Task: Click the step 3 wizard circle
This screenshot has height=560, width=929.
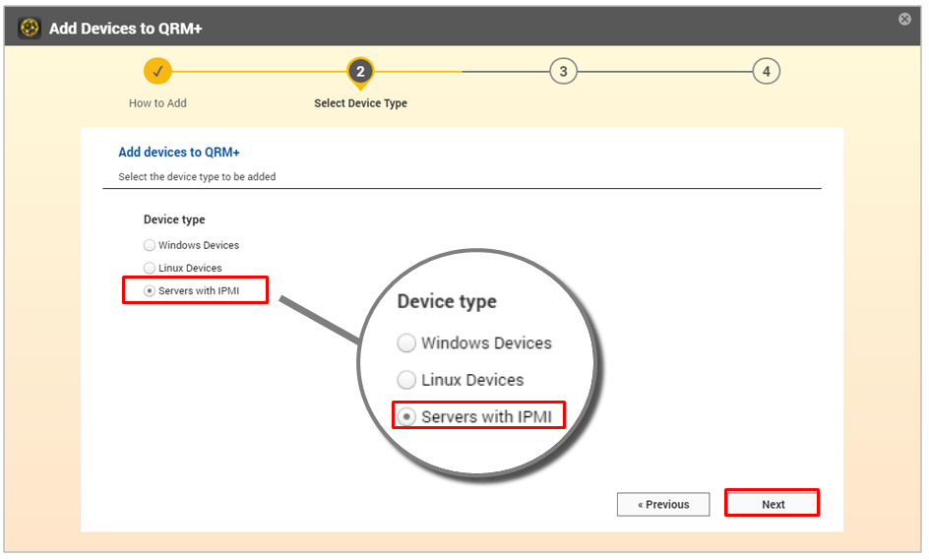Action: [x=563, y=71]
